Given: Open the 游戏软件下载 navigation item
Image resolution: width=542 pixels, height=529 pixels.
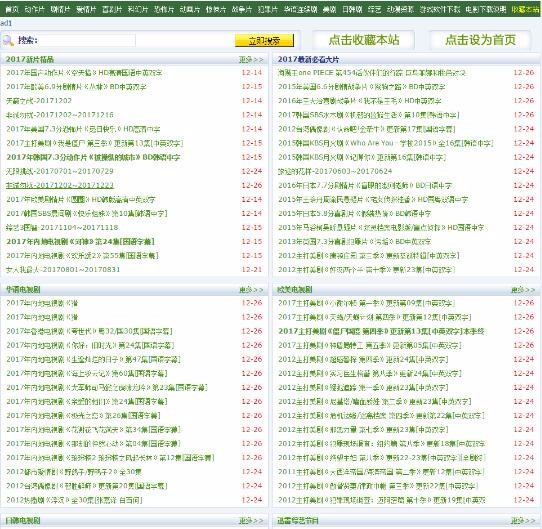Looking at the screenshot, I should click(440, 9).
